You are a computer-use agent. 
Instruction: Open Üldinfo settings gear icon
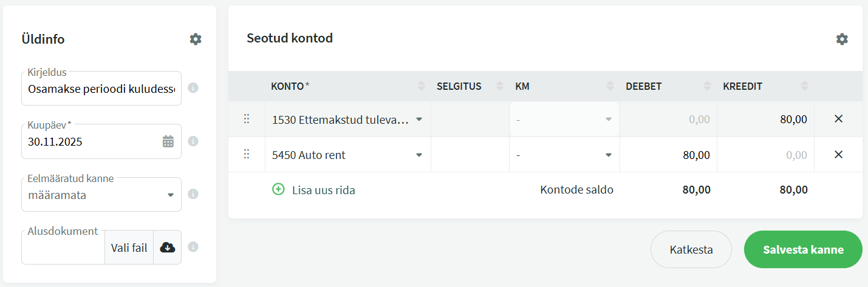[195, 39]
